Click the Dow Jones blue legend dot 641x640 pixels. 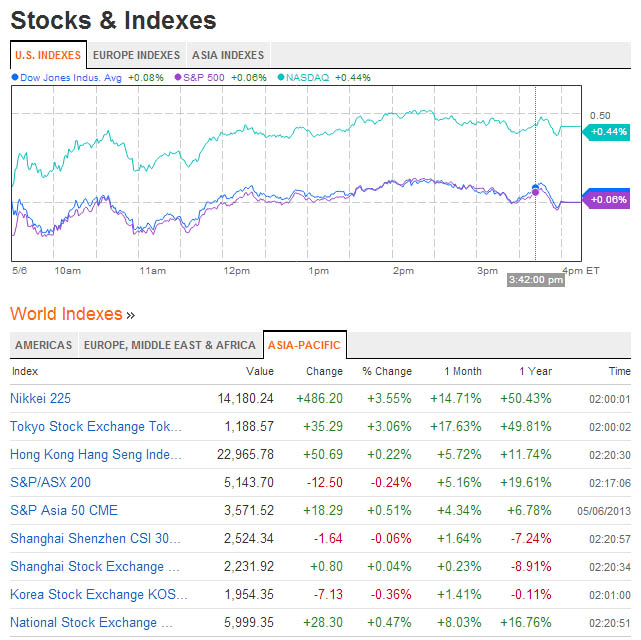[14, 76]
